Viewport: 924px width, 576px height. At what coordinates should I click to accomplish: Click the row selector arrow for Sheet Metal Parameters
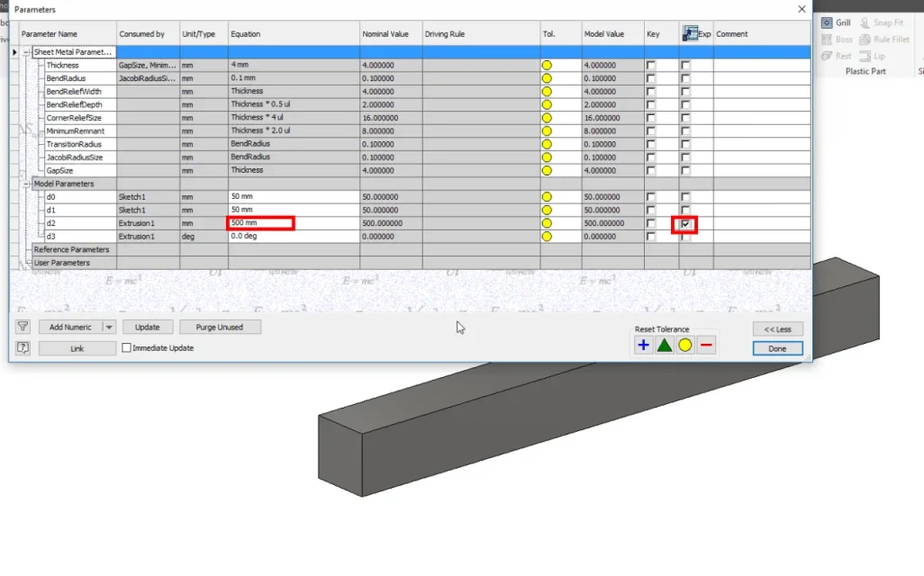coord(14,52)
